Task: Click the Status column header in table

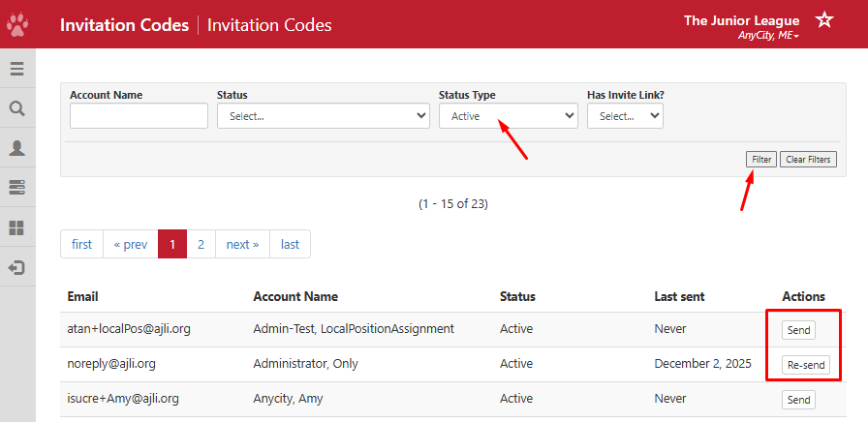Action: pyautogui.click(x=517, y=296)
